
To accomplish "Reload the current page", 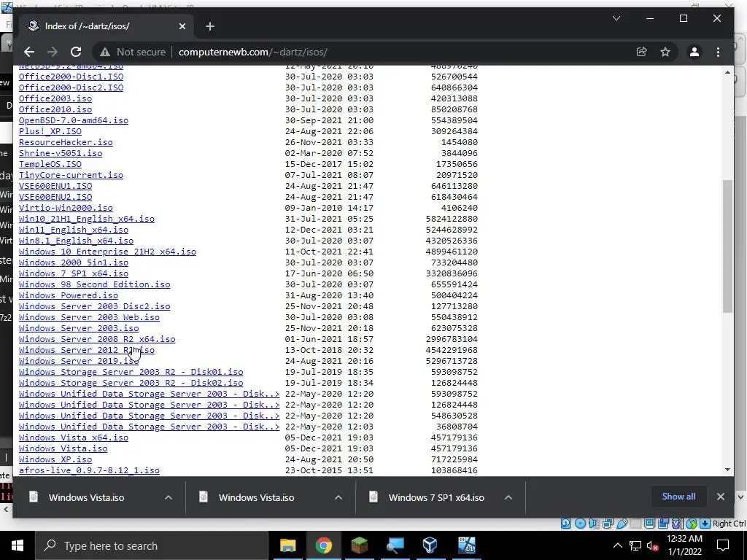I will 76,52.
